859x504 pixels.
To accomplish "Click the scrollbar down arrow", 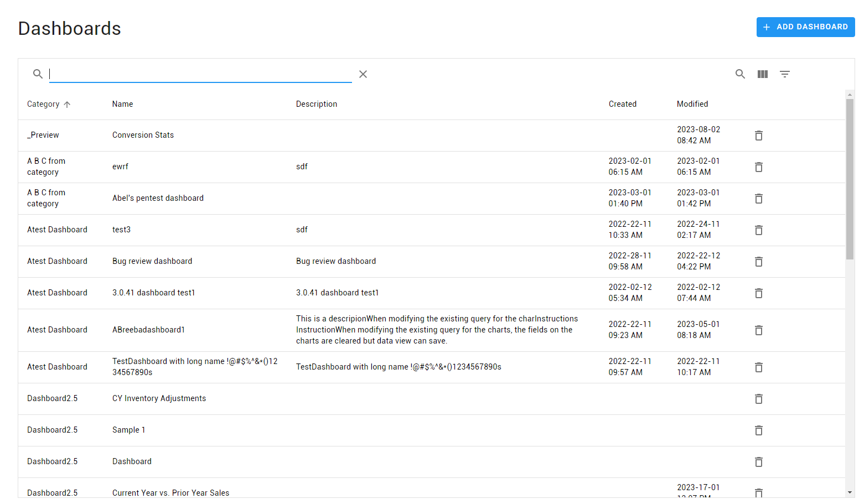I will 850,492.
